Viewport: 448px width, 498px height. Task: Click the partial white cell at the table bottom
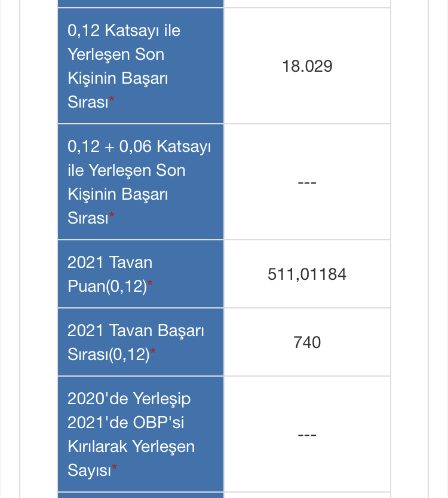(307, 495)
